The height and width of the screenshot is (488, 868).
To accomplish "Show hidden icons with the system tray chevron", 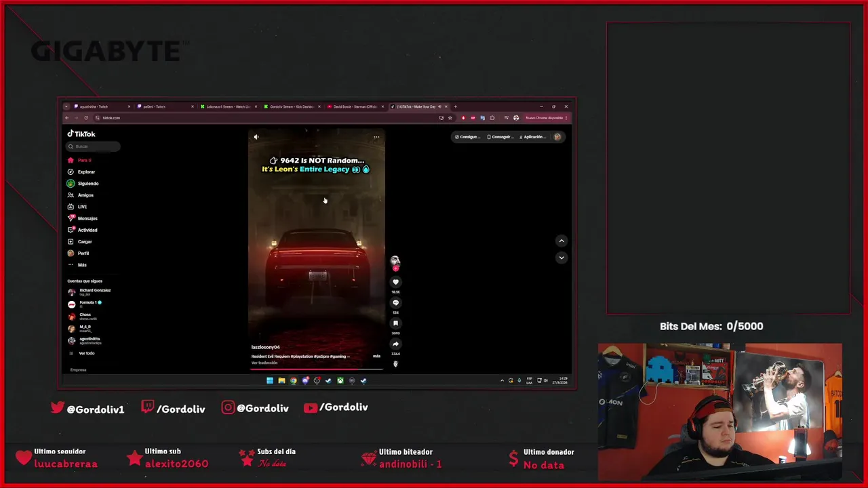I will click(x=502, y=381).
